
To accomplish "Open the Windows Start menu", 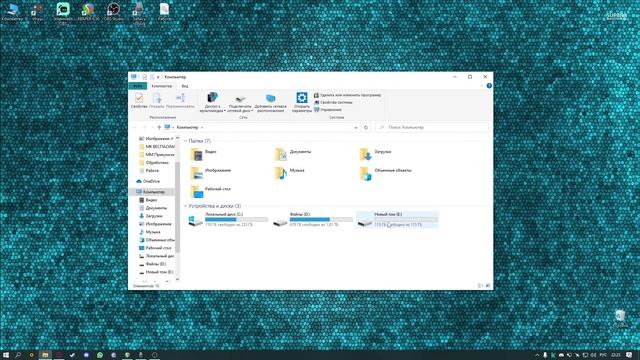I will click(6, 355).
